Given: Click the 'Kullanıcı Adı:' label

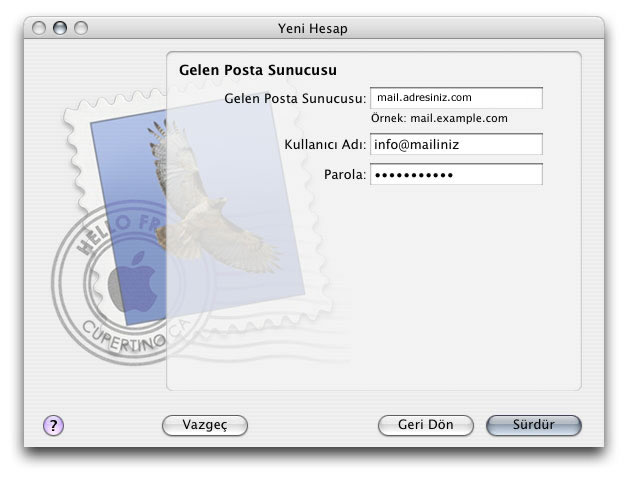Looking at the screenshot, I should [325, 144].
